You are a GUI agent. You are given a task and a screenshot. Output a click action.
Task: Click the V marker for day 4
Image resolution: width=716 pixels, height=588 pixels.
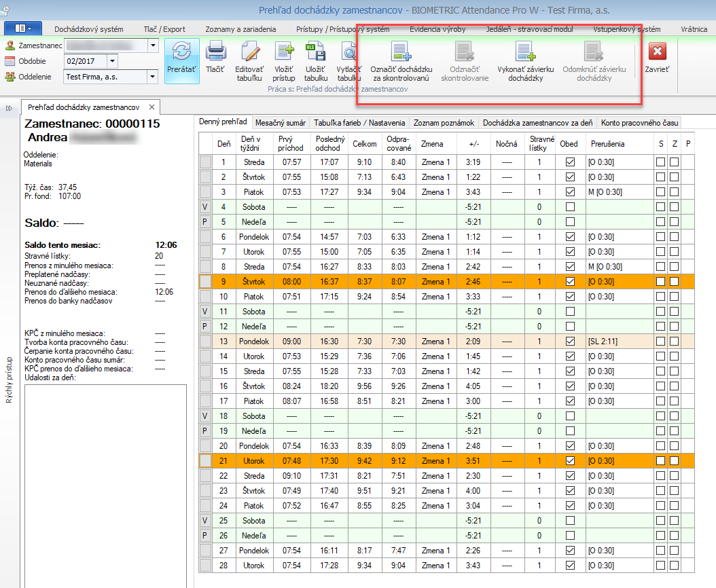tap(205, 207)
